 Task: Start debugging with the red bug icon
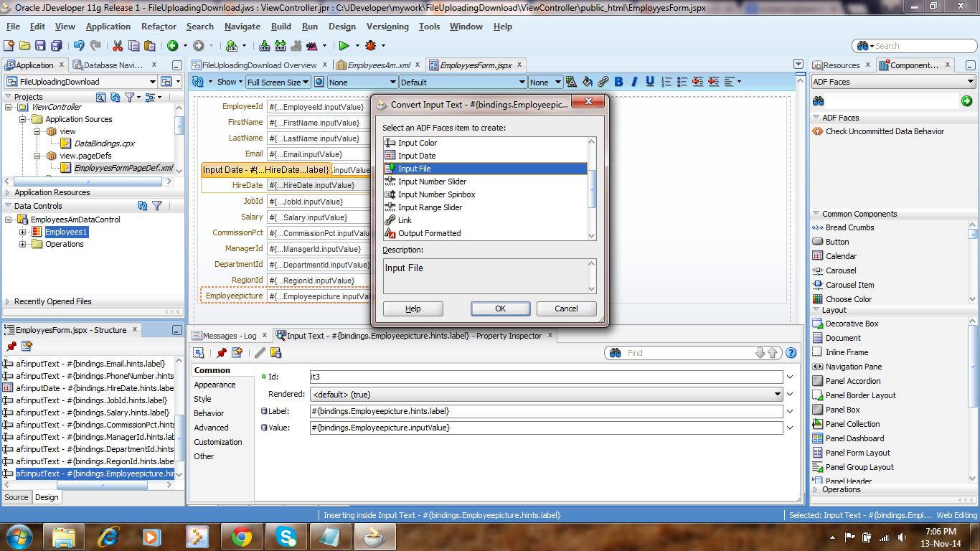(371, 44)
